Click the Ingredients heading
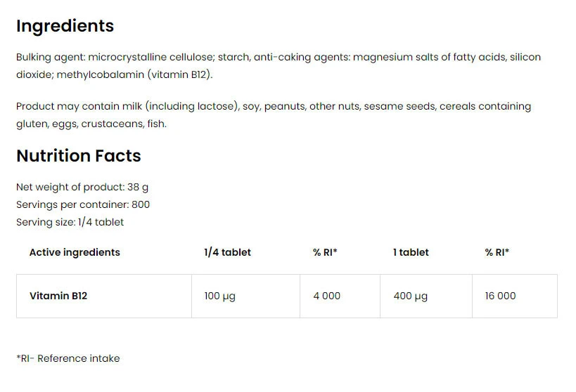 click(65, 26)
